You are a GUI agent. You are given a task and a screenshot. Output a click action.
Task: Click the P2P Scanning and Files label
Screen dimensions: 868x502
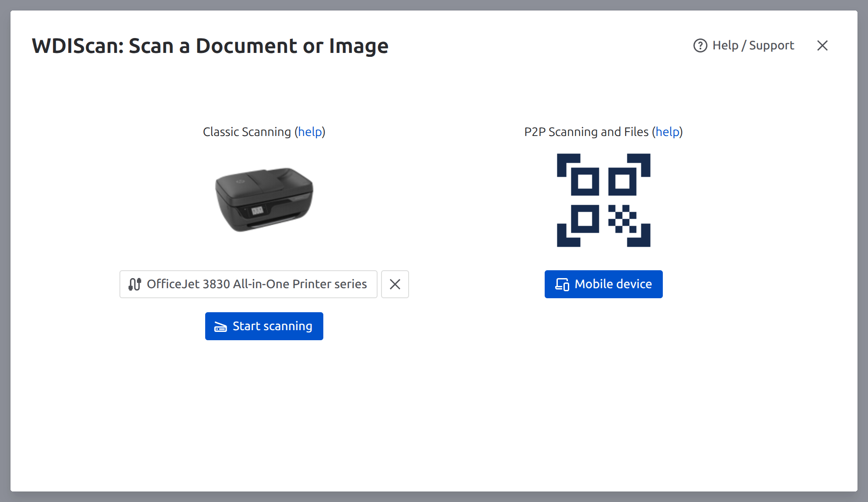(586, 132)
